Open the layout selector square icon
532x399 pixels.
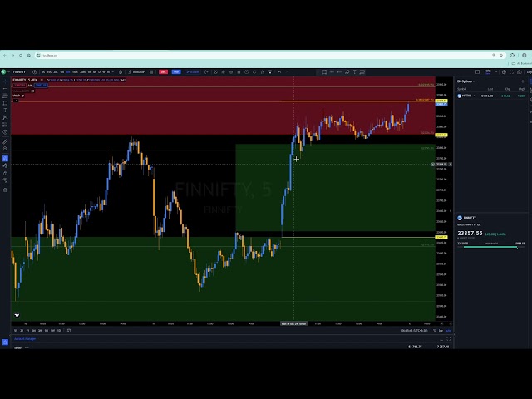tap(477, 72)
